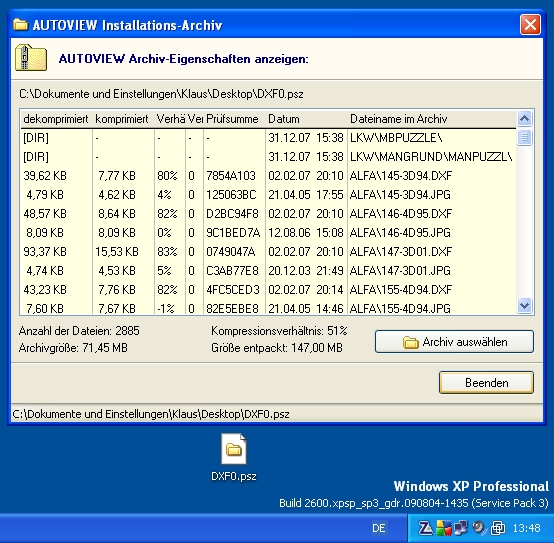Image resolution: width=554 pixels, height=543 pixels.
Task: Select the LKW\MBPUZZLE\ directory row
Action: coord(268,138)
